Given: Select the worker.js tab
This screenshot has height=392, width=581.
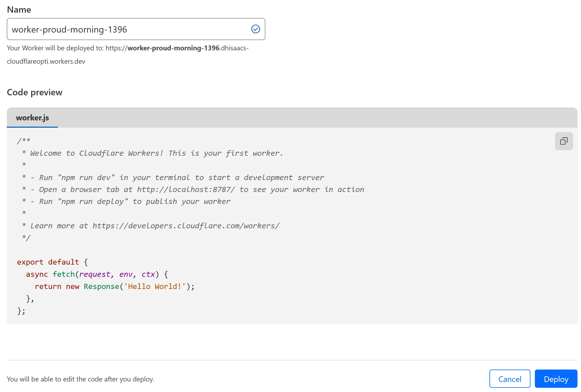Looking at the screenshot, I should tap(32, 117).
